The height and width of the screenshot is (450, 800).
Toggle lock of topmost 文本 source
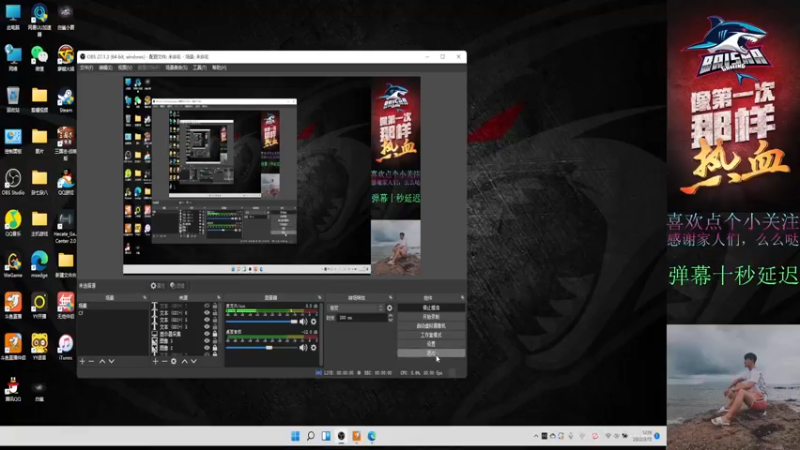pyautogui.click(x=215, y=306)
